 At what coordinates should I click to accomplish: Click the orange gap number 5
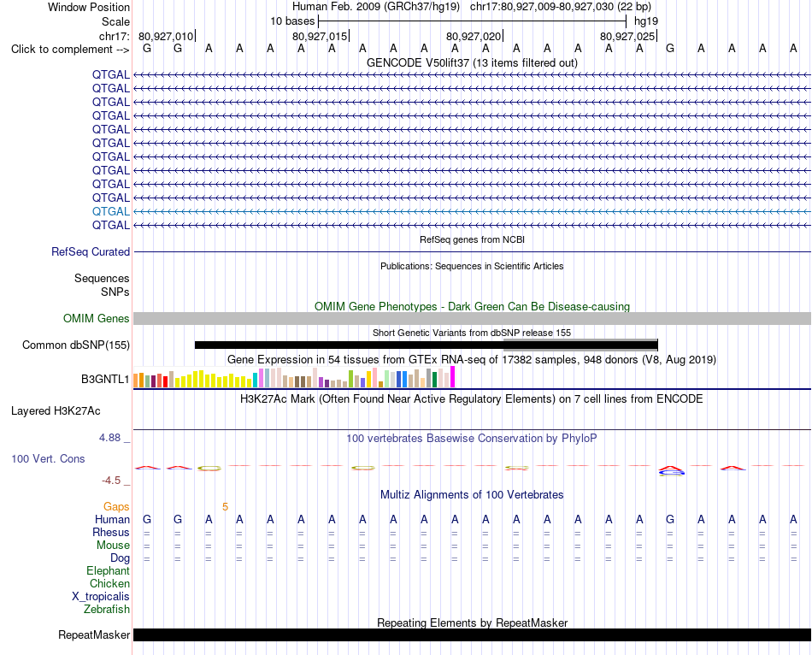tap(225, 507)
